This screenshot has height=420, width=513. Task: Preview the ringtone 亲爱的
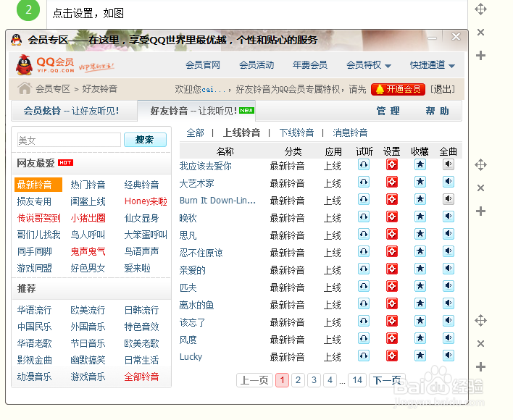coord(364,269)
